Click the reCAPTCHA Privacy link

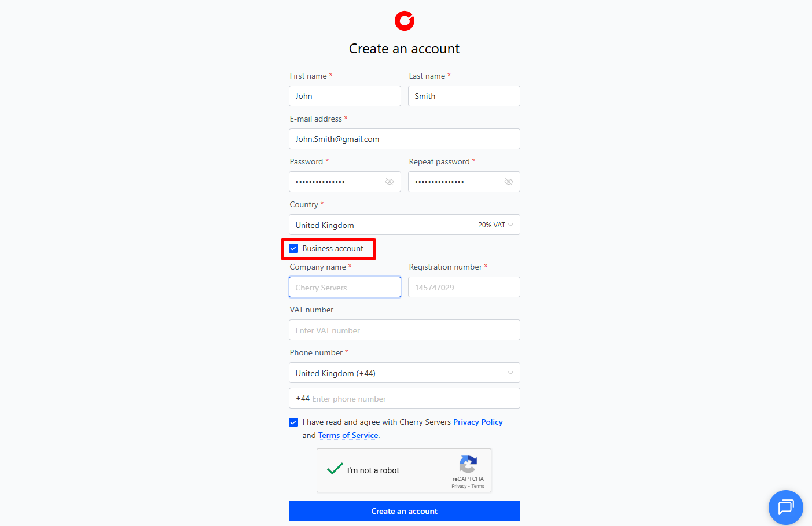pyautogui.click(x=459, y=487)
